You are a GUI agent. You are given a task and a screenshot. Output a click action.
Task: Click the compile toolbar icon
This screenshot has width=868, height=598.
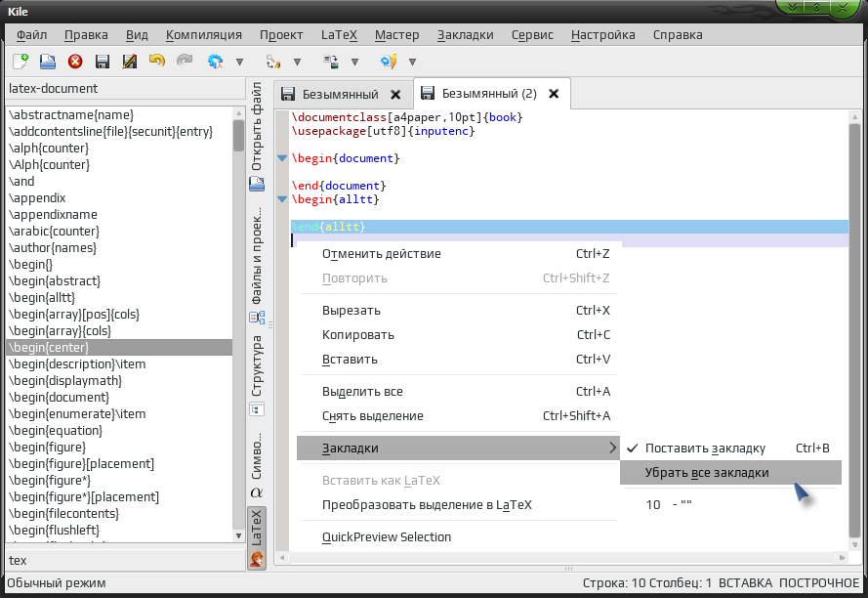click(273, 61)
